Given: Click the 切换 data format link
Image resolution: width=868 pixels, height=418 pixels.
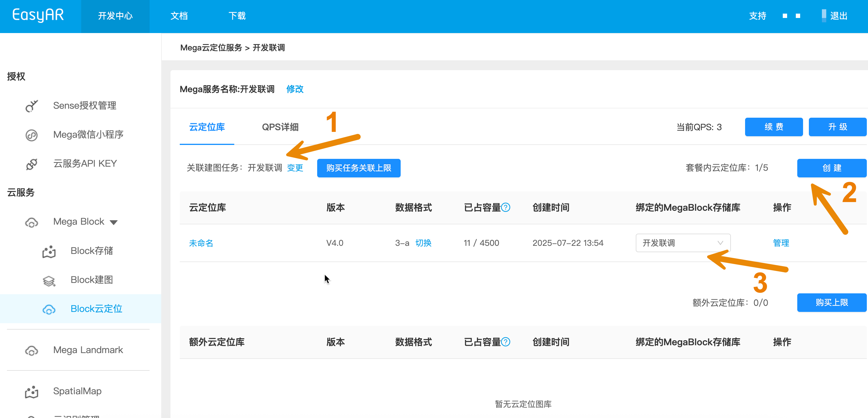Looking at the screenshot, I should pyautogui.click(x=423, y=243).
